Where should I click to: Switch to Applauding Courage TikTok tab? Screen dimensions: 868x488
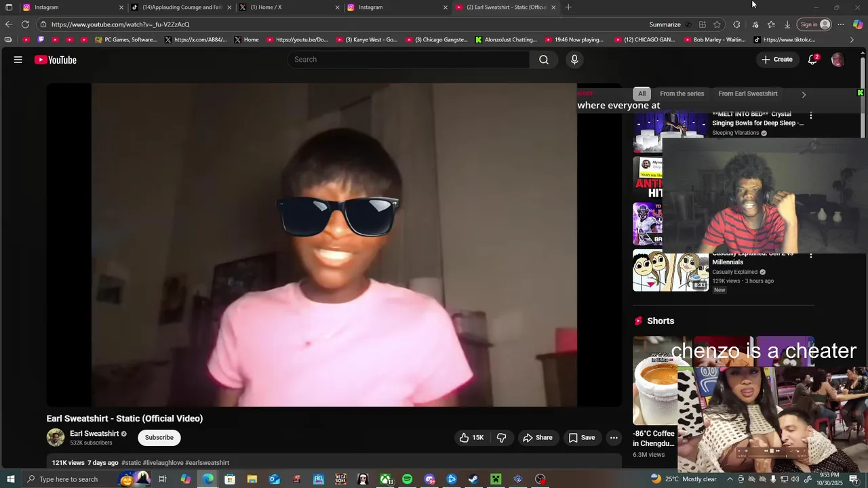(x=181, y=7)
